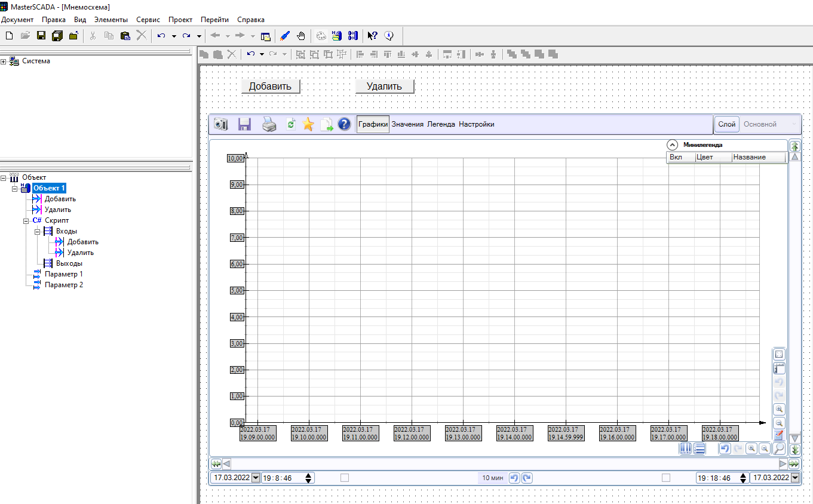Select Параметр 2 in the object tree

pyautogui.click(x=64, y=285)
